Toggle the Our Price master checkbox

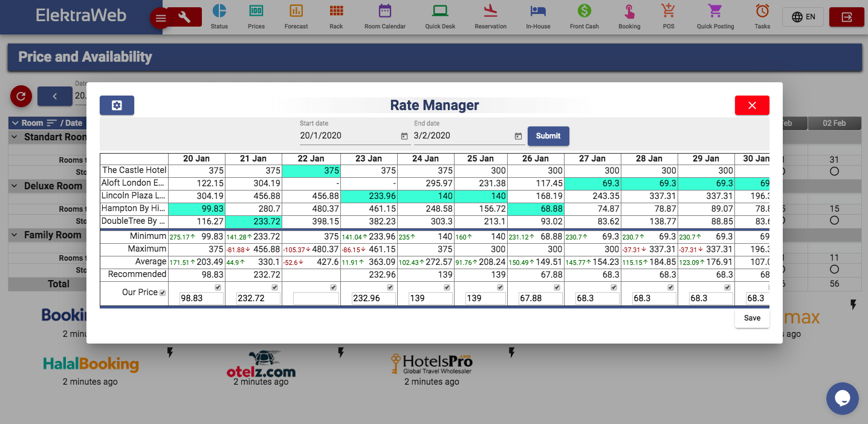(162, 293)
